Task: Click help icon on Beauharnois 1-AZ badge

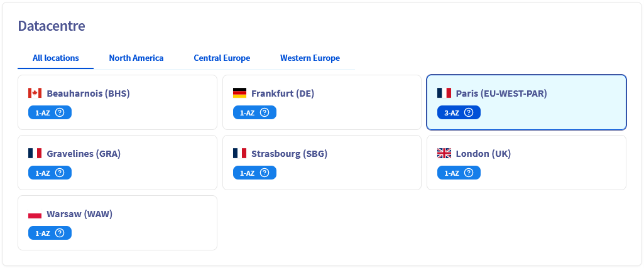Action: pyautogui.click(x=60, y=113)
